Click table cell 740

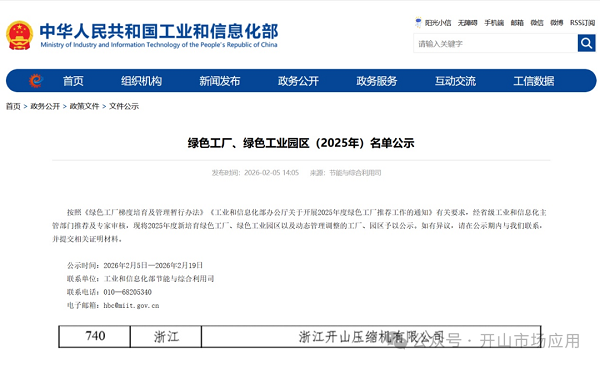pyautogui.click(x=95, y=336)
